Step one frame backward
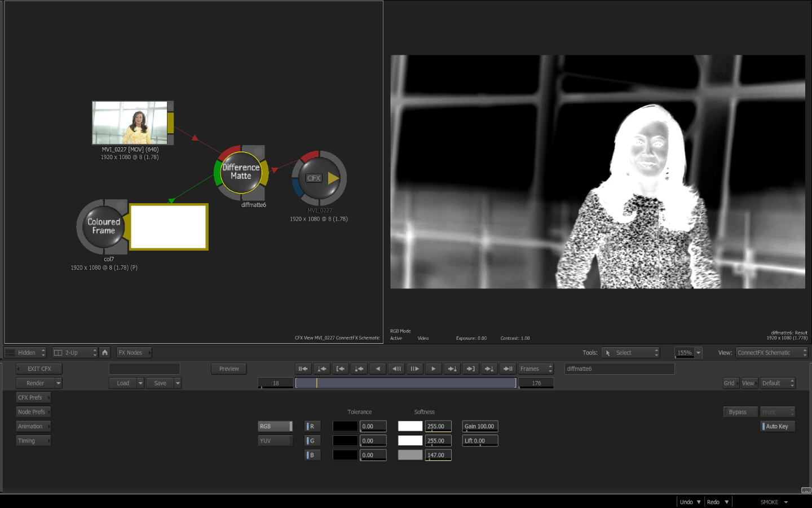Image resolution: width=812 pixels, height=508 pixels. (x=396, y=369)
